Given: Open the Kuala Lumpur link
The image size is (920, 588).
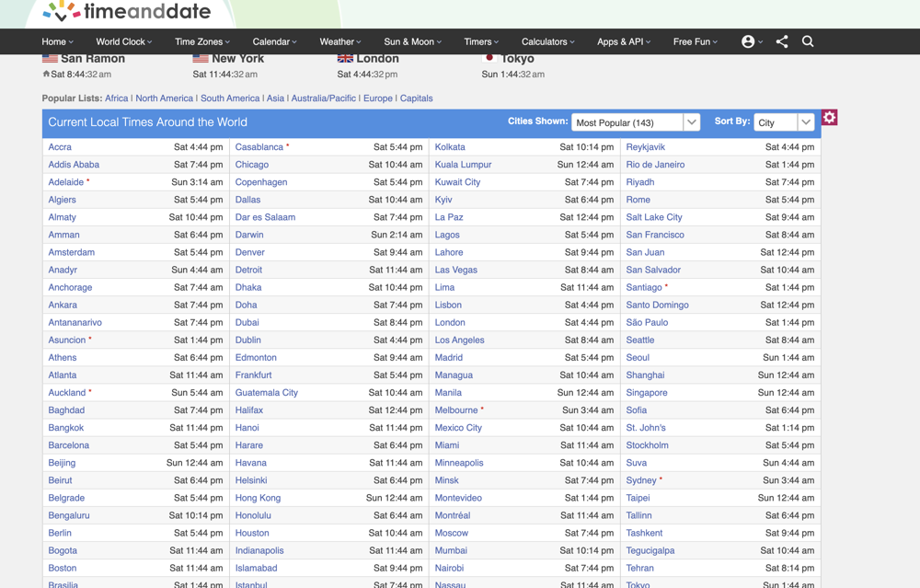Looking at the screenshot, I should [463, 165].
